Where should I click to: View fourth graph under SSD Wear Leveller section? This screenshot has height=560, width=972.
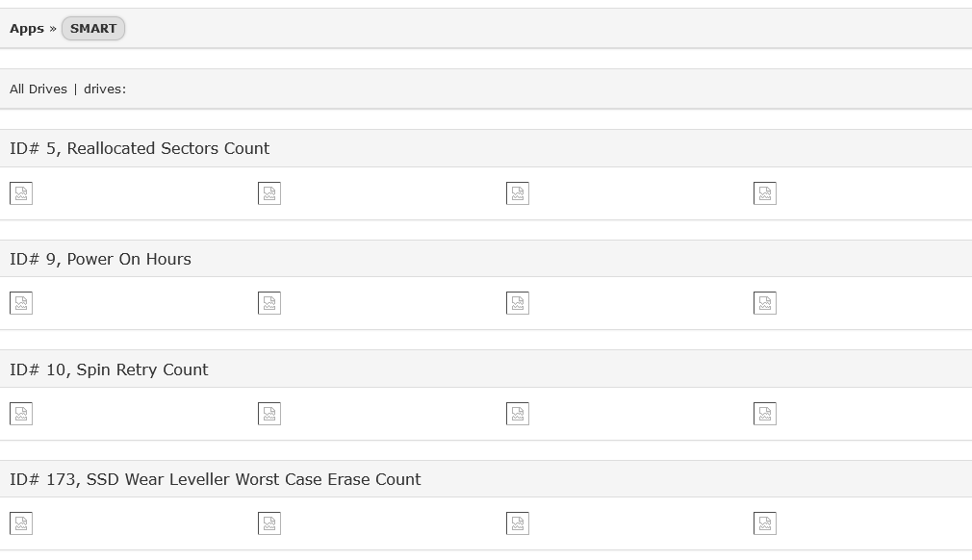(765, 523)
